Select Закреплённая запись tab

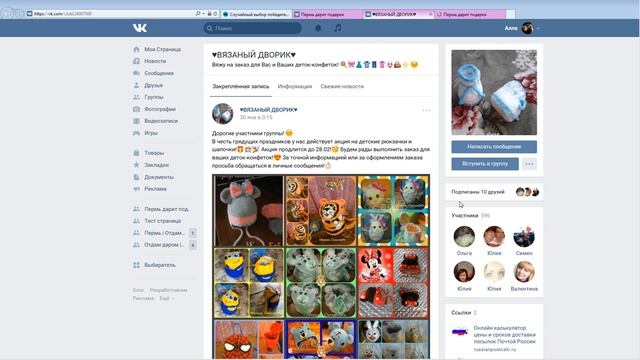[x=241, y=87]
